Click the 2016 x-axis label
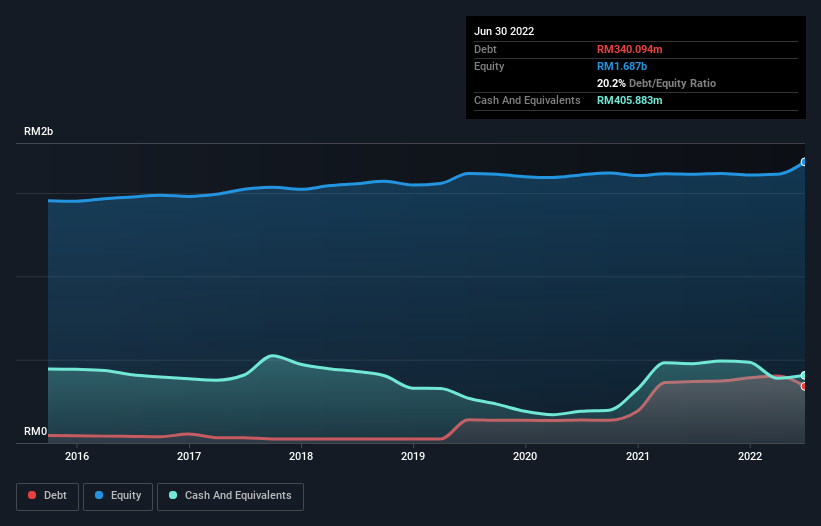This screenshot has height=526, width=821. pos(77,456)
